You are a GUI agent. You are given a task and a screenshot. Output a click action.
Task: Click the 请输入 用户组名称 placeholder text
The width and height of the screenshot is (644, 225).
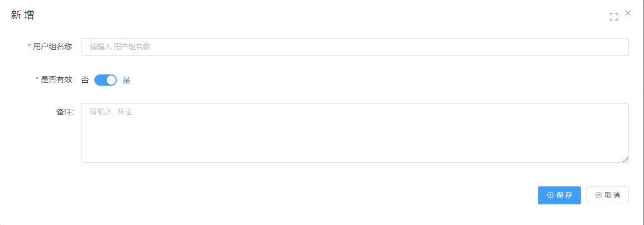(x=120, y=47)
